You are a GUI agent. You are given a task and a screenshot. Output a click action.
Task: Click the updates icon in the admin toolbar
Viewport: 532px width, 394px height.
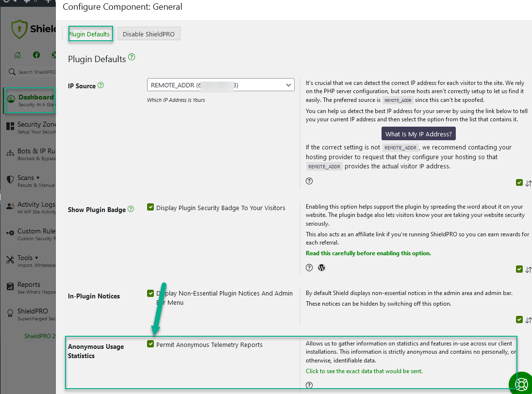point(6,2)
